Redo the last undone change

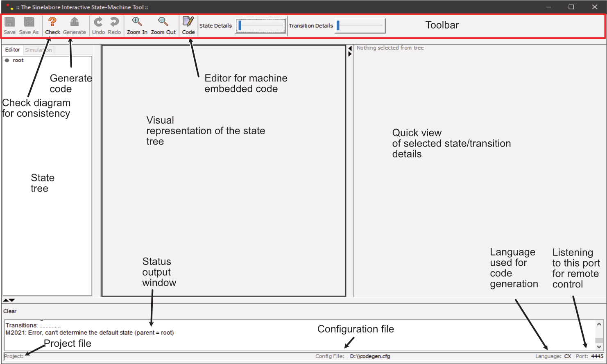click(113, 23)
